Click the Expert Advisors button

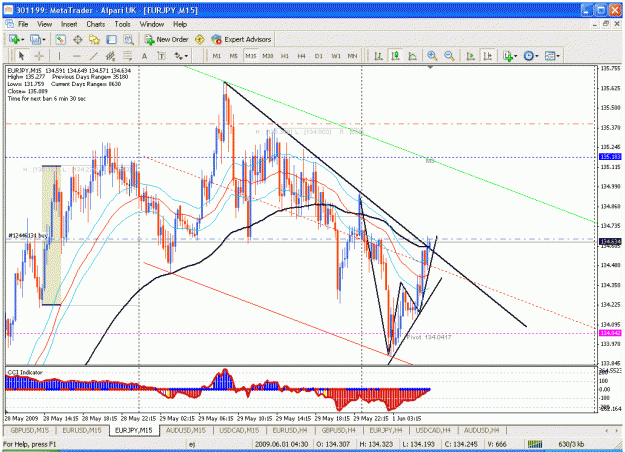click(242, 39)
